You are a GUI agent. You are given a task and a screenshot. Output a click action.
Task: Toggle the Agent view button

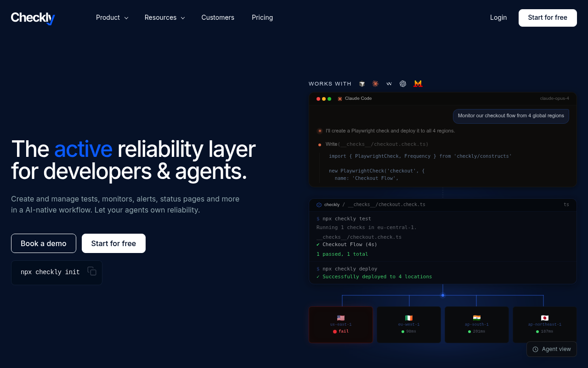[x=551, y=349]
